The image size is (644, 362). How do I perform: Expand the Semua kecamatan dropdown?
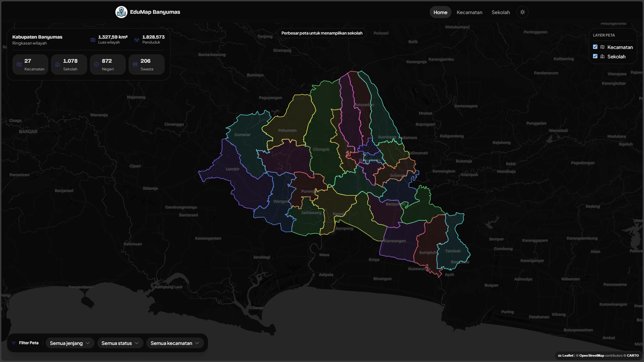tap(175, 343)
